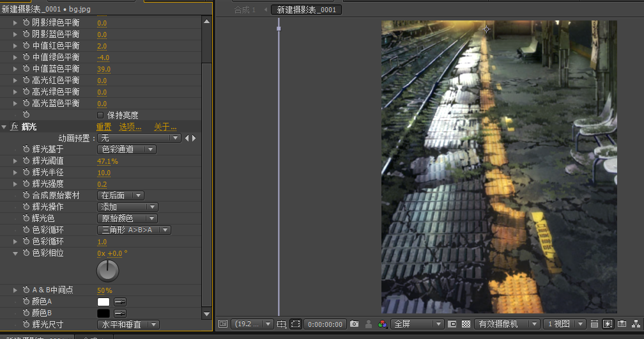
Task: Toggle the stopwatch for 辉光阈值
Action: (x=26, y=161)
